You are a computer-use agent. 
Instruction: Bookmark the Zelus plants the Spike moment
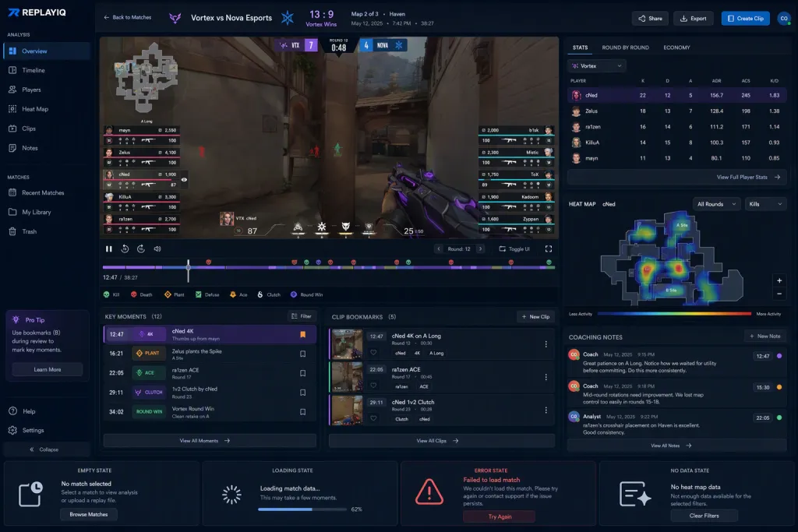coord(303,354)
